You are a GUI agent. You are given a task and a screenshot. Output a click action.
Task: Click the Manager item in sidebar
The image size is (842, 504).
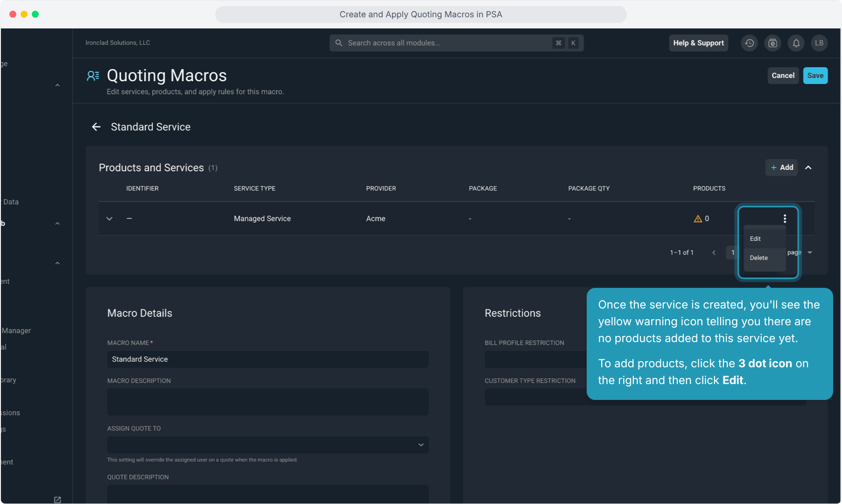click(x=16, y=330)
